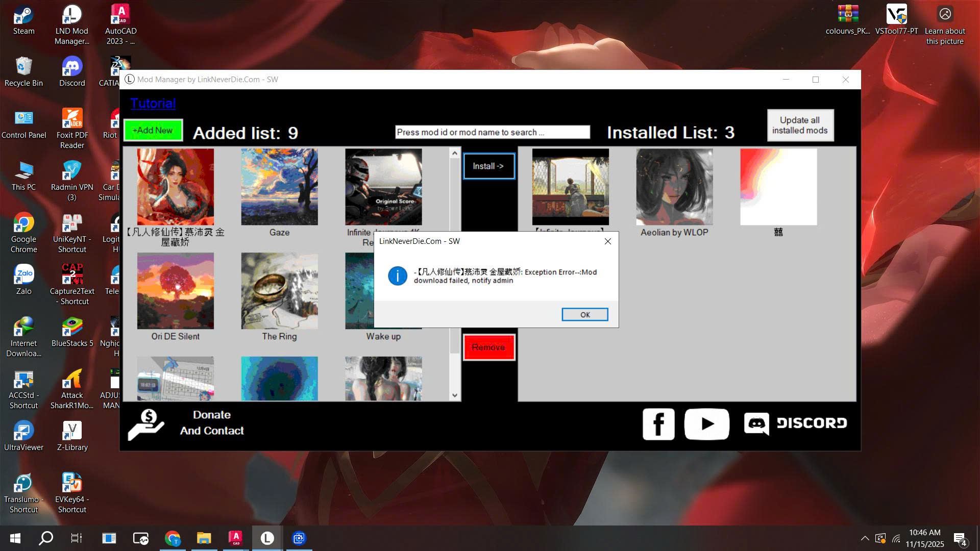Click the Donate hand-with-dollar icon
The width and height of the screenshot is (980, 551).
pos(146,424)
